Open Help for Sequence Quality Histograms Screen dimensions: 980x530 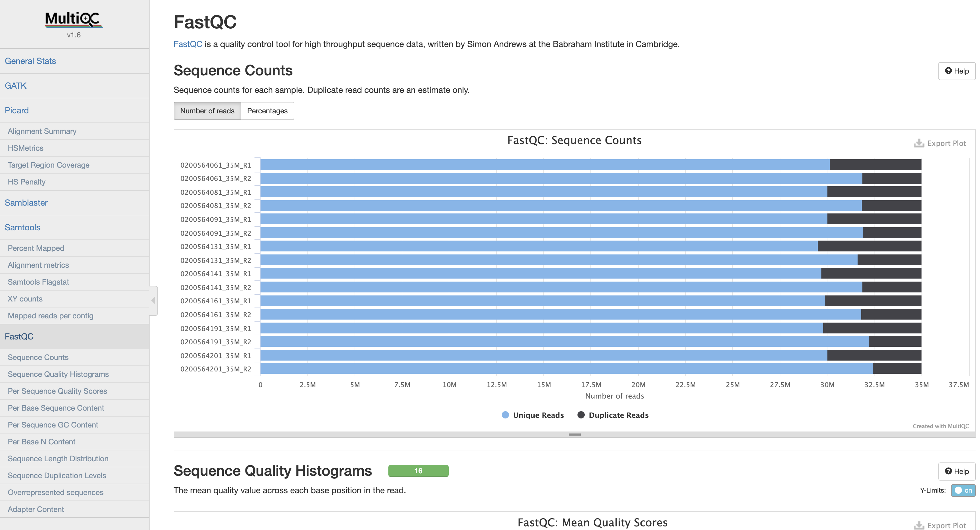click(956, 472)
